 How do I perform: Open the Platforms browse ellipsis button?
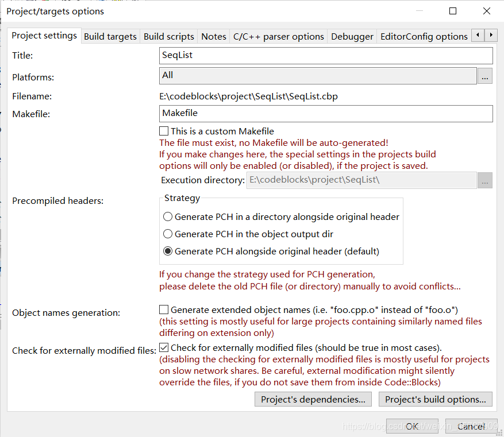pos(484,75)
